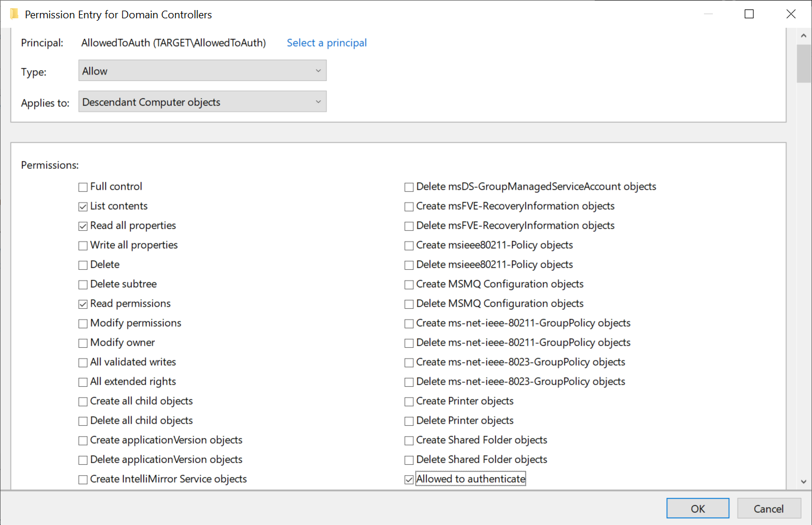Click the Permissions: section label
Viewport: 812px width, 525px height.
coord(50,165)
